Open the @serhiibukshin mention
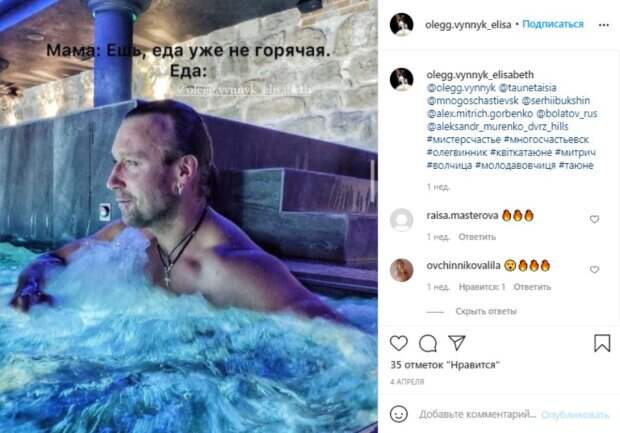The width and height of the screenshot is (620, 433). point(556,100)
